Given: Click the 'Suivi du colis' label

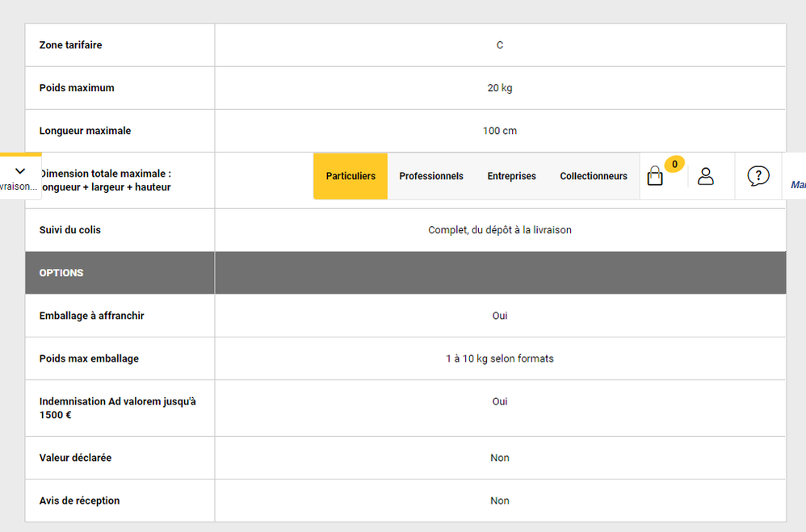Looking at the screenshot, I should (x=70, y=230).
